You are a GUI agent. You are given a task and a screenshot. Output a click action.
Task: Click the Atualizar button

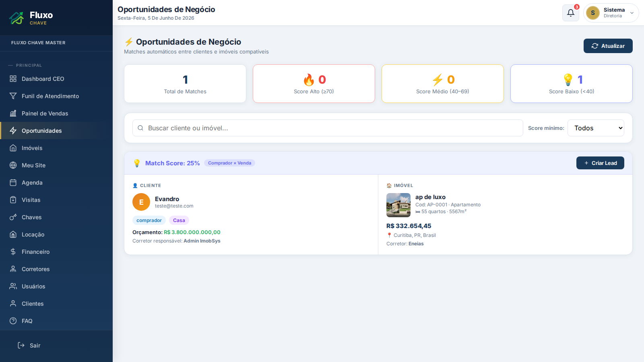coord(608,46)
